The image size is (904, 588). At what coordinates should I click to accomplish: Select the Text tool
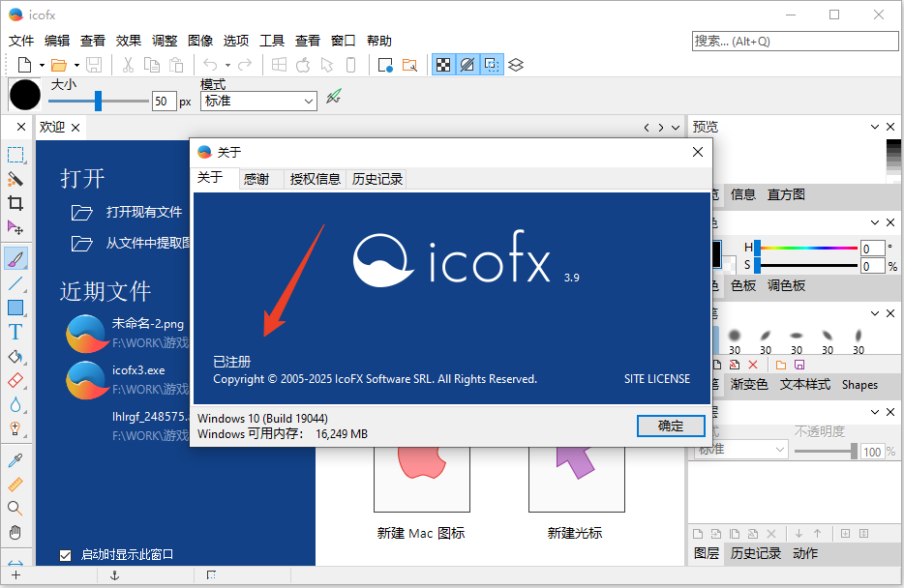(x=15, y=332)
